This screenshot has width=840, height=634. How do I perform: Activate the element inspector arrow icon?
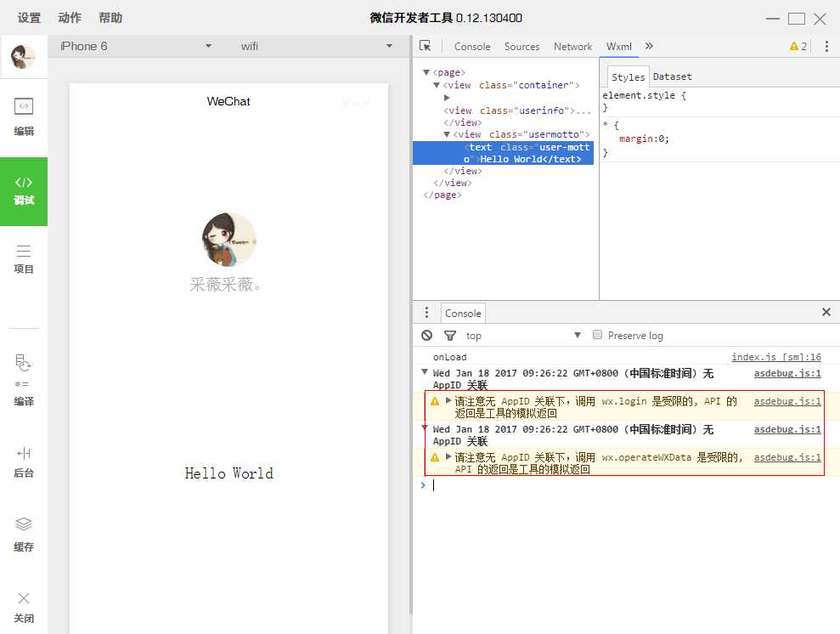pyautogui.click(x=426, y=46)
